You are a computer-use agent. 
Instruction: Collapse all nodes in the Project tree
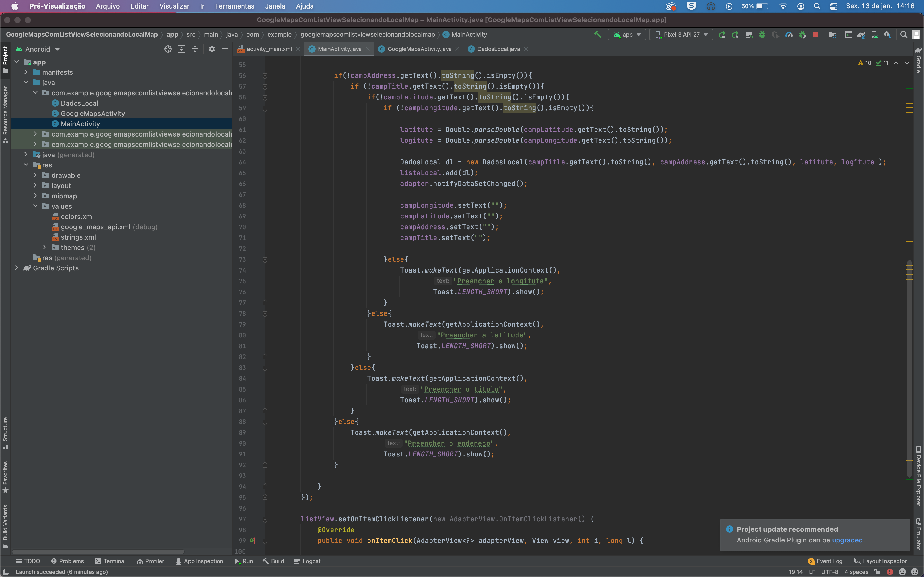click(195, 49)
